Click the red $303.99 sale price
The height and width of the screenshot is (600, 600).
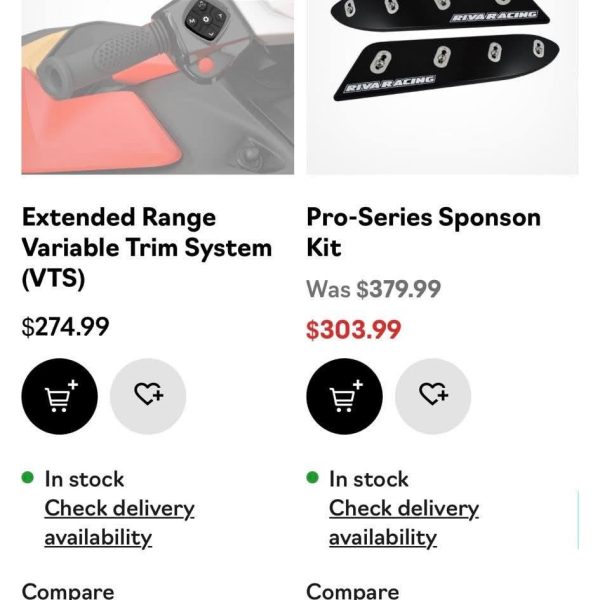click(353, 329)
